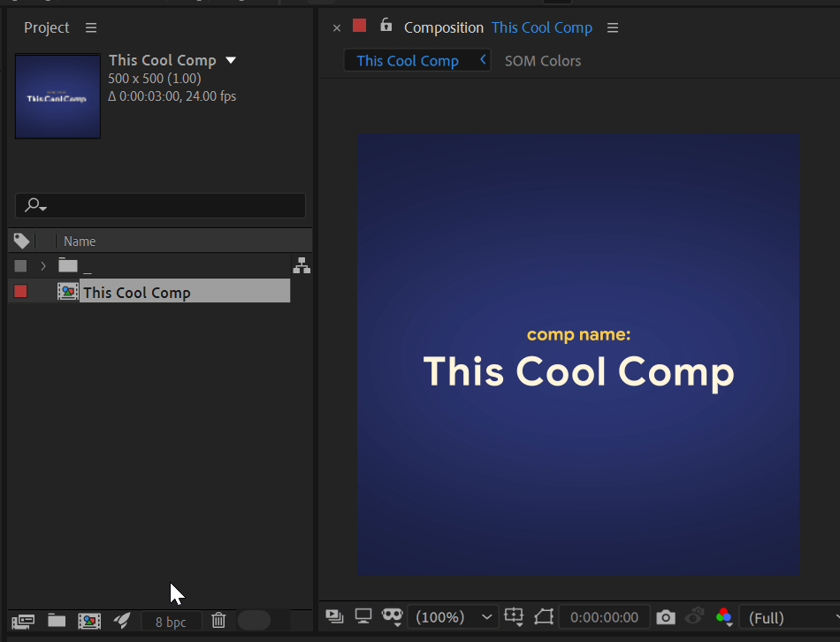Expand the underscore folder in Project panel
840x642 pixels.
pyautogui.click(x=43, y=266)
